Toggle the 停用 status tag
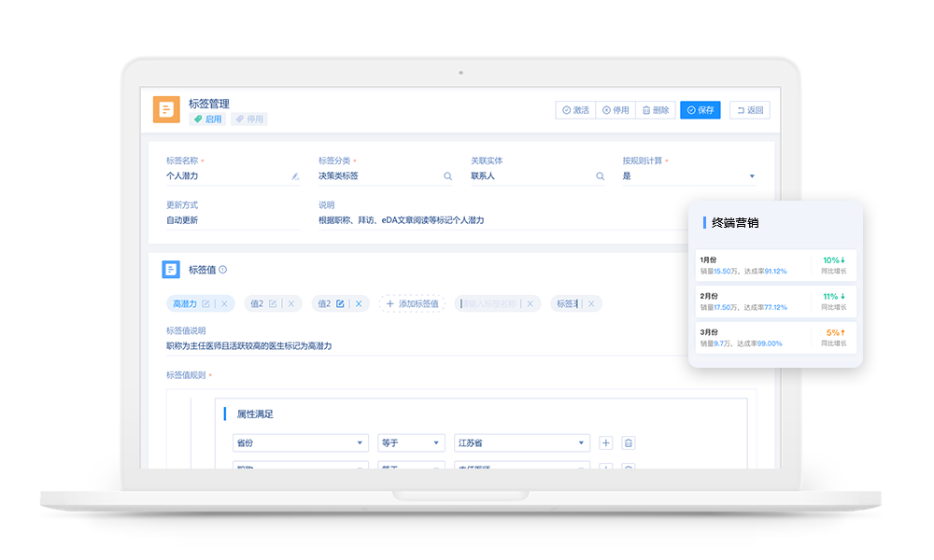The image size is (934, 560). pos(249,119)
